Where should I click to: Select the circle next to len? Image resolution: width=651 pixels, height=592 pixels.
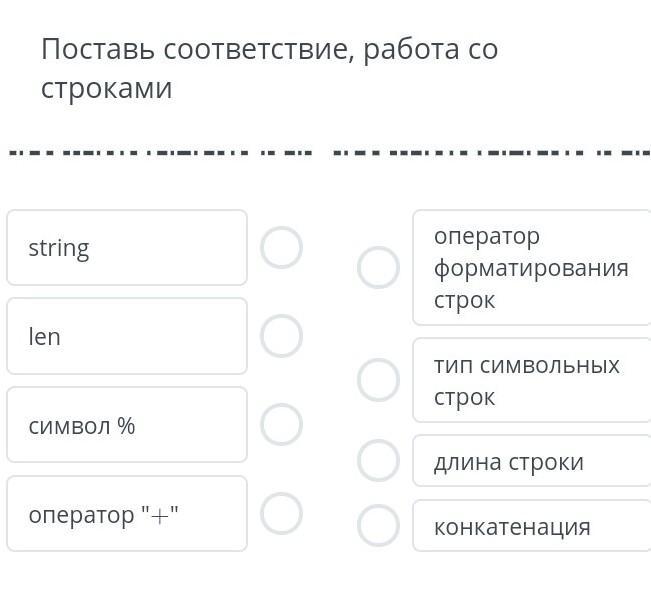pyautogui.click(x=281, y=336)
